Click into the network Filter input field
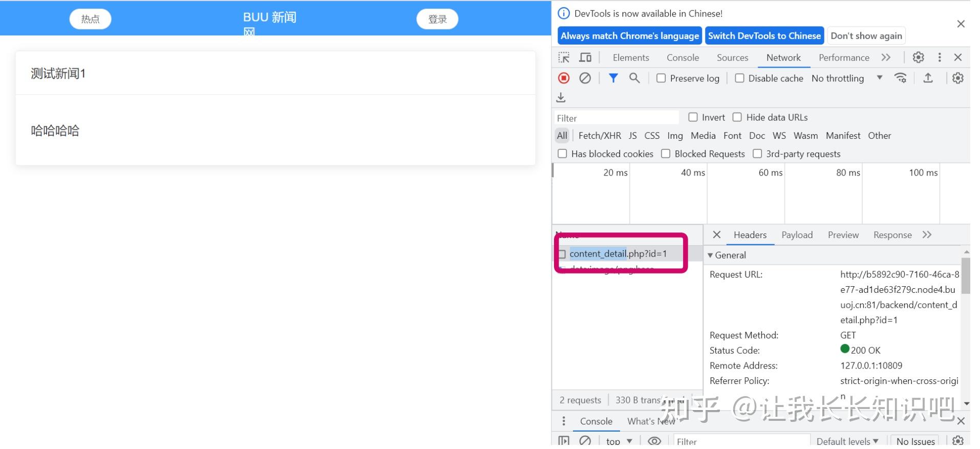 click(616, 118)
